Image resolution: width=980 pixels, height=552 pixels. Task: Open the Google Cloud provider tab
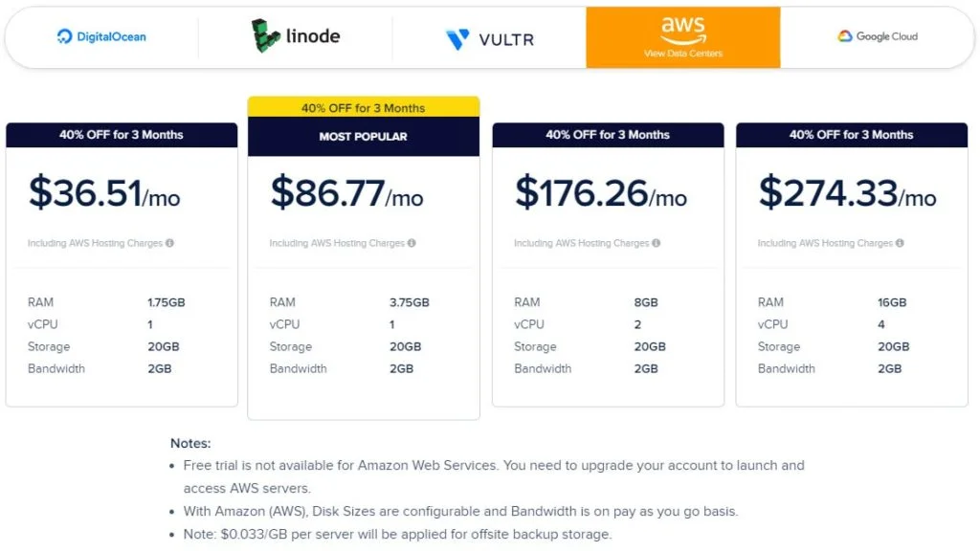[x=877, y=37]
